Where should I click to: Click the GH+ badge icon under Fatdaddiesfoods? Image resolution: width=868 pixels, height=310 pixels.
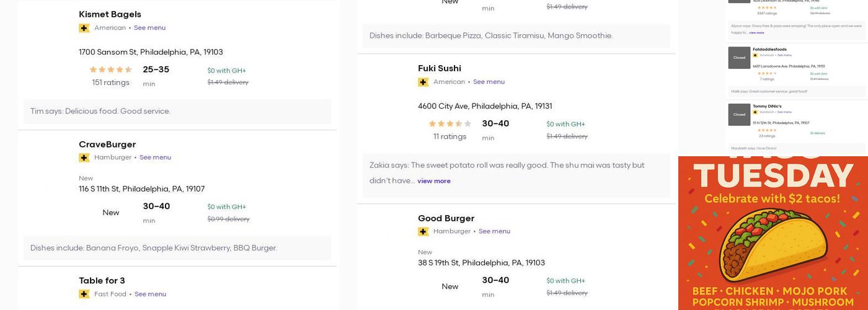755,55
